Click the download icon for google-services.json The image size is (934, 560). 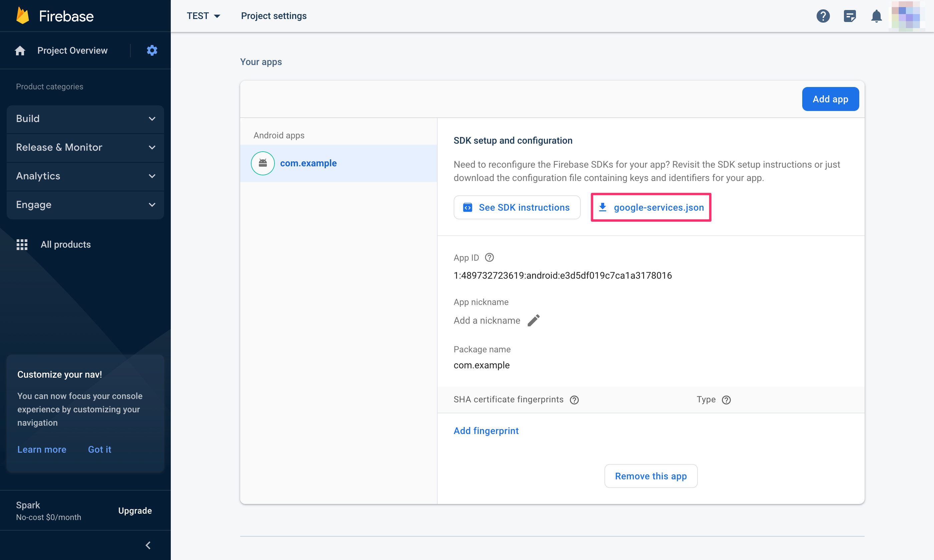[x=603, y=207]
